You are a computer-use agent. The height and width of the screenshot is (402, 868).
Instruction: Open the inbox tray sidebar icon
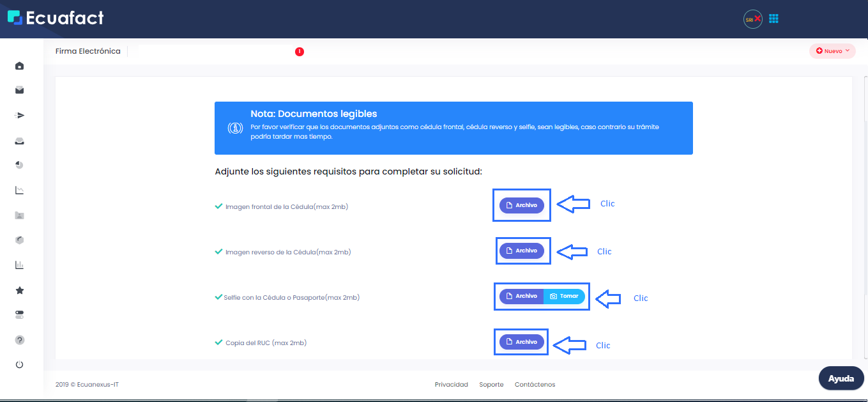coord(19,141)
